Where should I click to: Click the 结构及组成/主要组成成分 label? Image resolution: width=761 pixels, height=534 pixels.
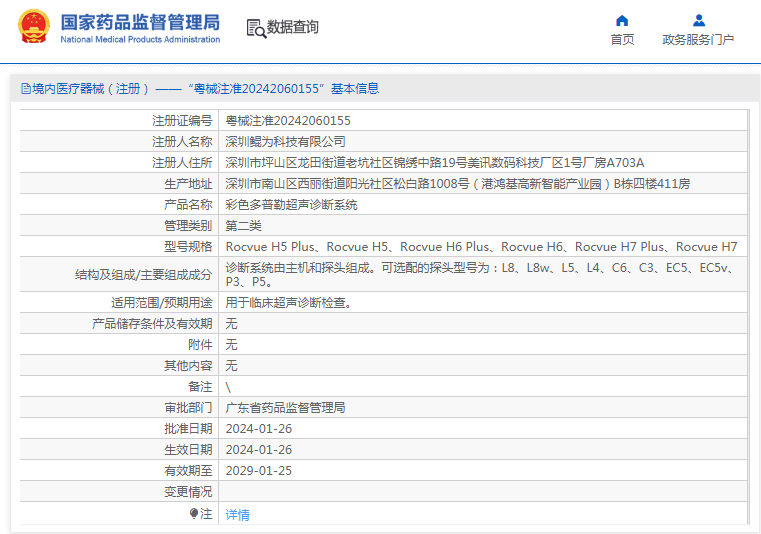click(144, 275)
